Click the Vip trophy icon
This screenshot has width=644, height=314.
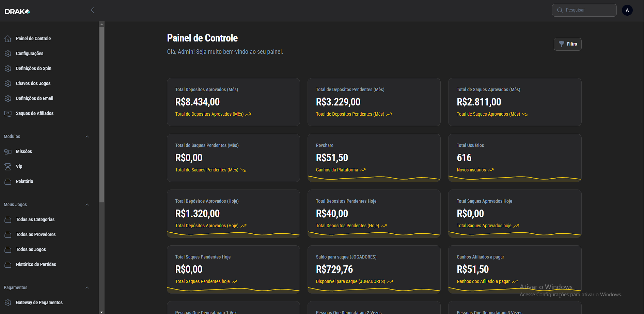pyautogui.click(x=8, y=167)
